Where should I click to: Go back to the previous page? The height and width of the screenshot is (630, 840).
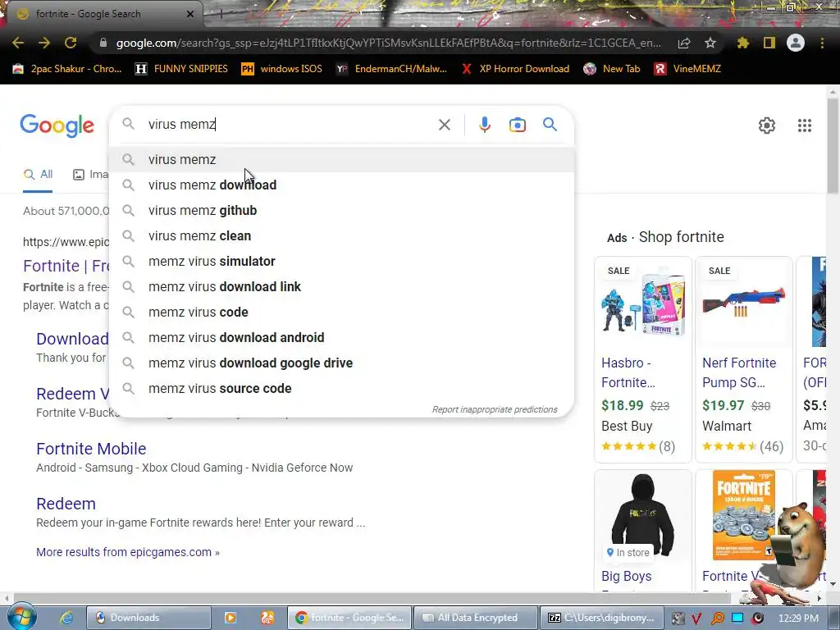(x=18, y=43)
